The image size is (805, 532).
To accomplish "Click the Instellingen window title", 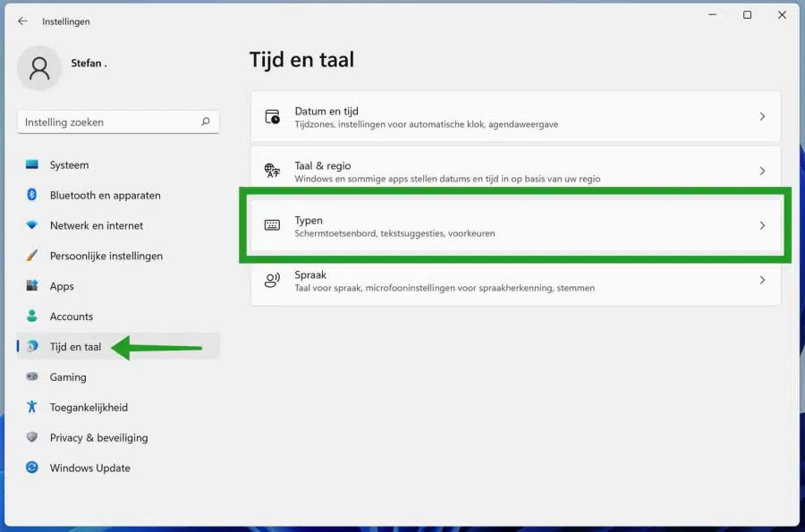I will click(65, 21).
